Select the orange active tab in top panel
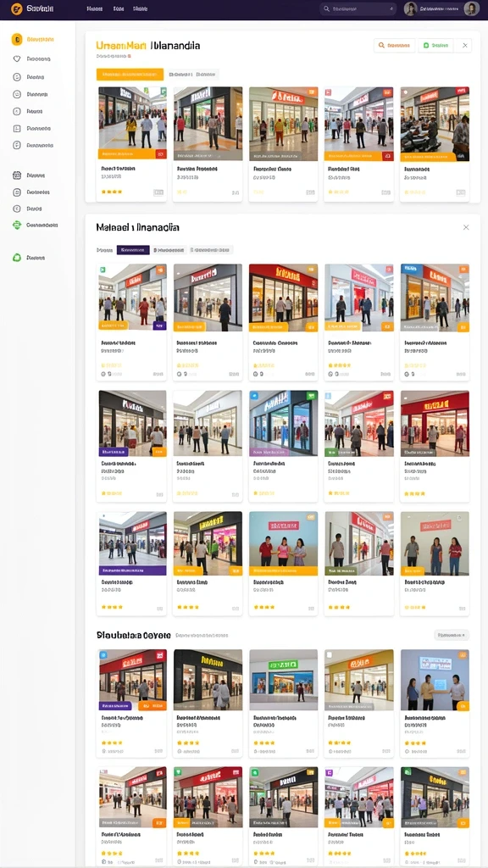 pos(130,74)
